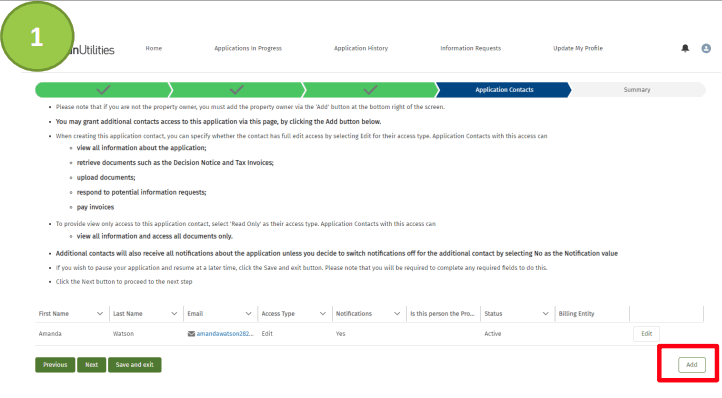Click the Utilities logo text
This screenshot has width=722, height=398.
tap(94, 50)
